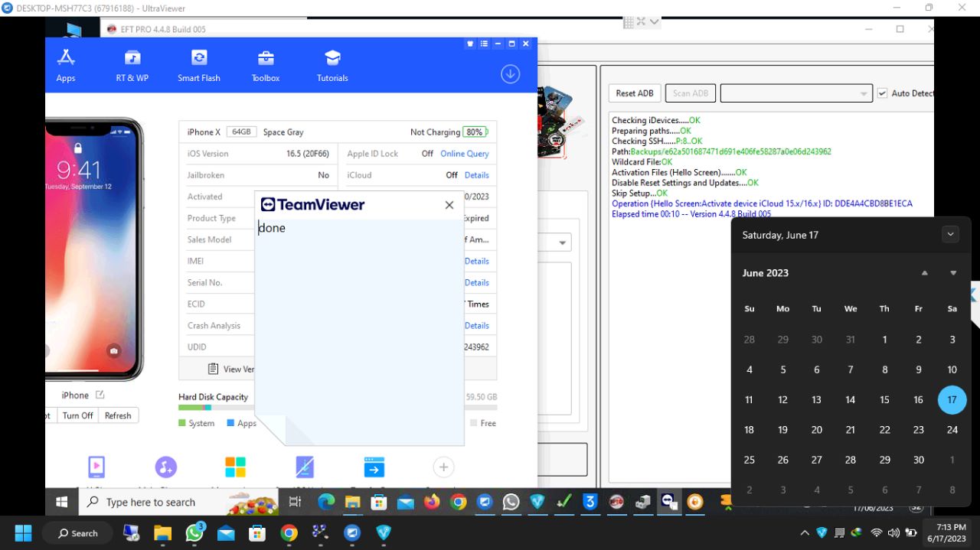
Task: Click the remote Windows Start button
Action: [x=62, y=502]
